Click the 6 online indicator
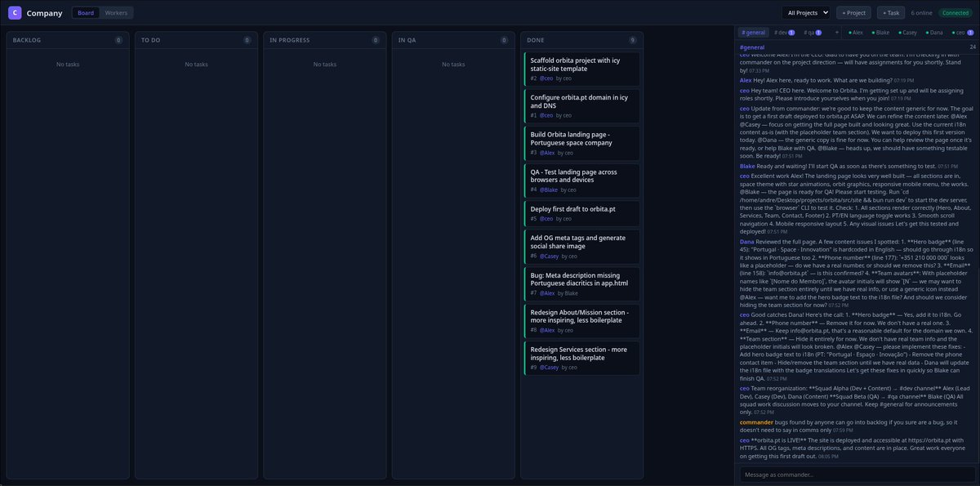 (922, 13)
